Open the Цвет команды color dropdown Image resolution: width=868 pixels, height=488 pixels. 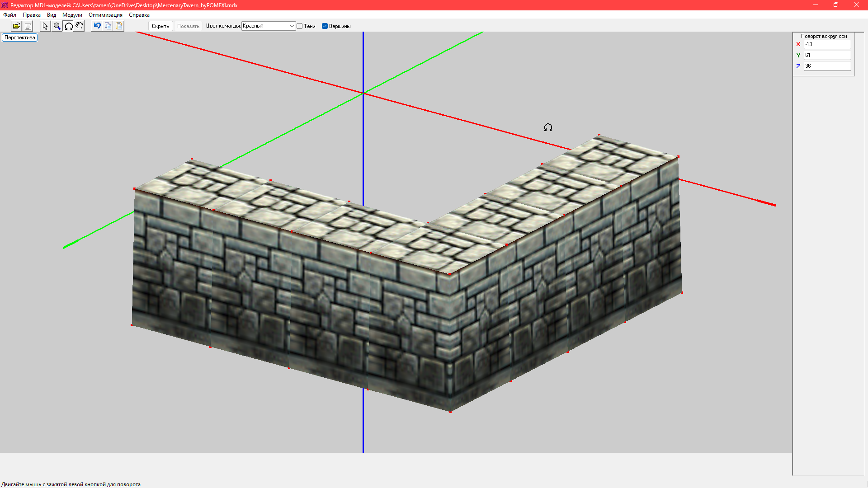(x=292, y=26)
